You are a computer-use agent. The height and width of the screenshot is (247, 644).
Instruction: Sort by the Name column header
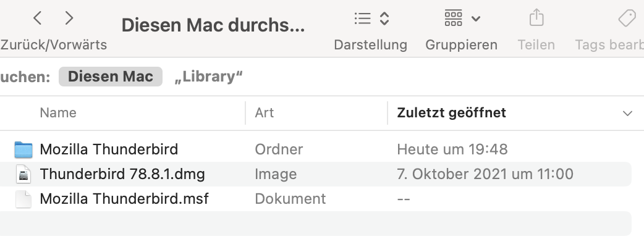(x=58, y=113)
